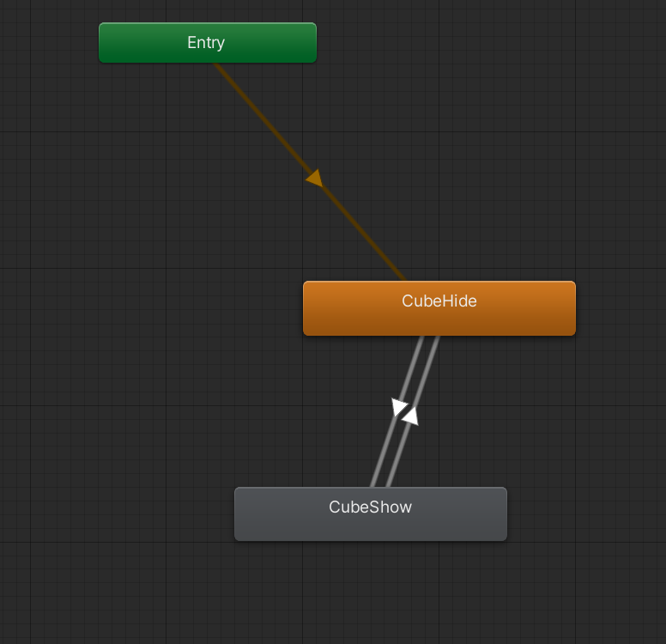Click the "CubeShow" label text
The height and width of the screenshot is (644, 666).
click(370, 507)
